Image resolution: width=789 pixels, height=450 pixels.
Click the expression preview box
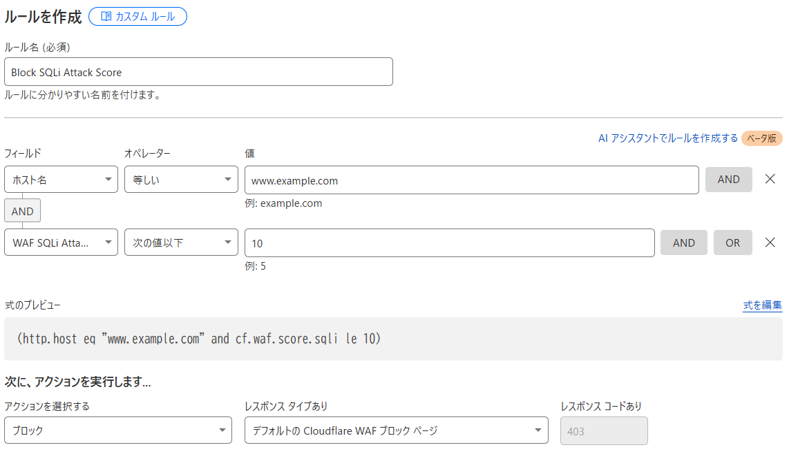coord(393,339)
